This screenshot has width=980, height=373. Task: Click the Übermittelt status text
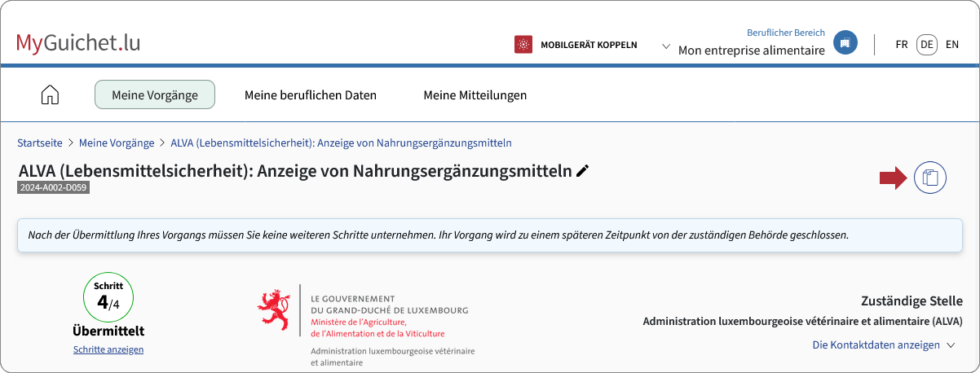[x=108, y=331]
